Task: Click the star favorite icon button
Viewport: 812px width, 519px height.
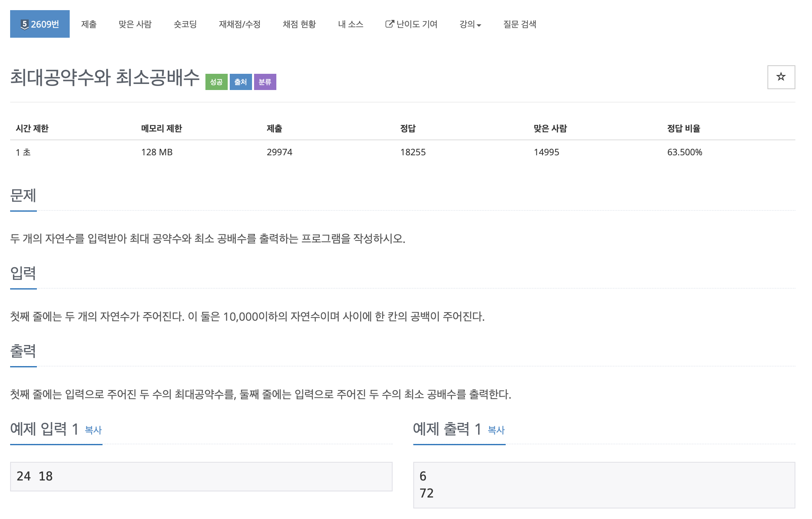Action: 780,77
